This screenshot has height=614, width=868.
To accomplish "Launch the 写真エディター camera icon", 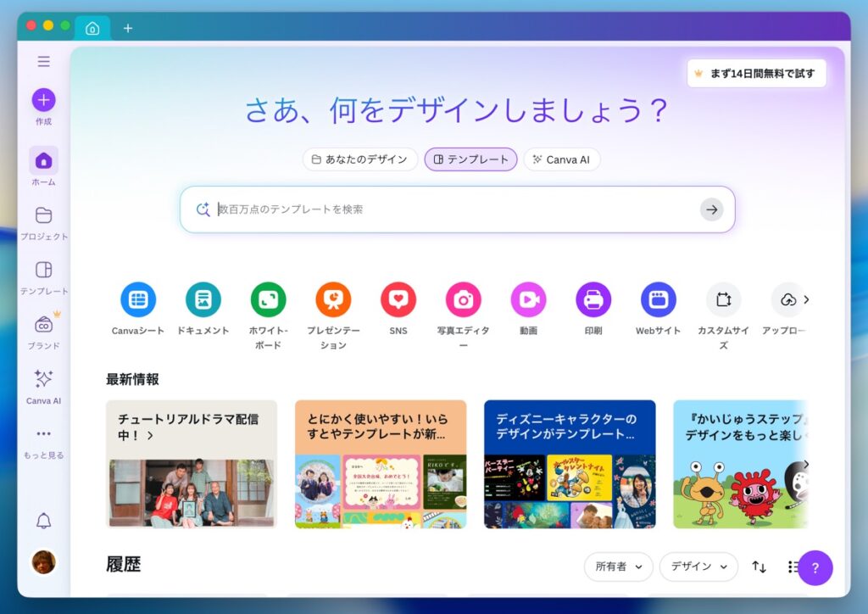I will (464, 299).
